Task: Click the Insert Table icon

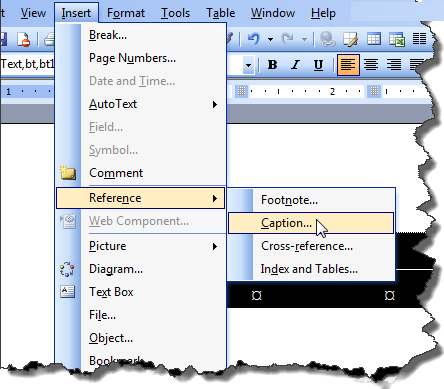Action: tap(374, 39)
